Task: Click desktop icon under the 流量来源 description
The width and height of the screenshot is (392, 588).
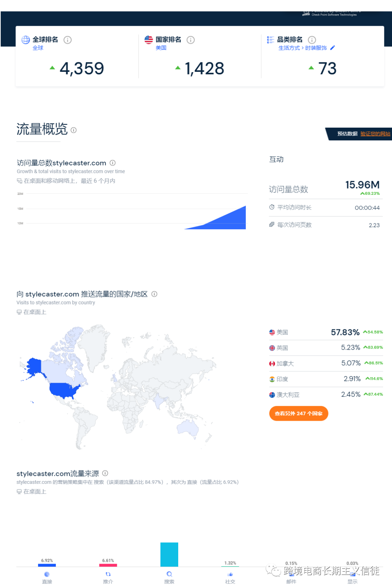Action: coord(19,492)
